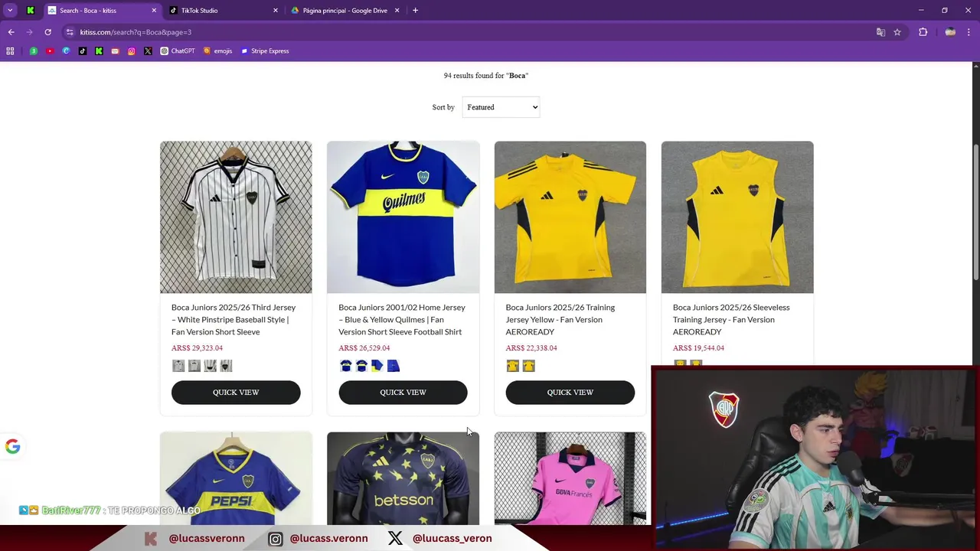Open the Chrome three-dot menu
Viewport: 980px width, 551px height.
coord(969,32)
